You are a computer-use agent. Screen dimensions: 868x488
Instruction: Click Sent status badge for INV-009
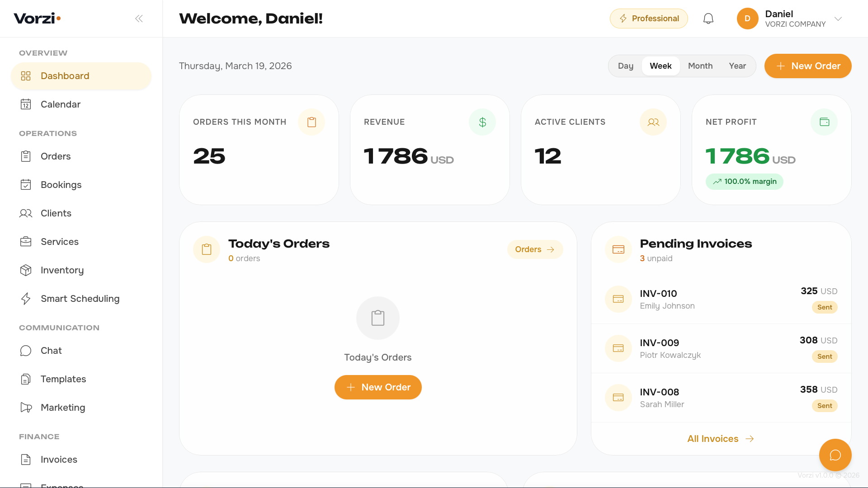click(825, 357)
